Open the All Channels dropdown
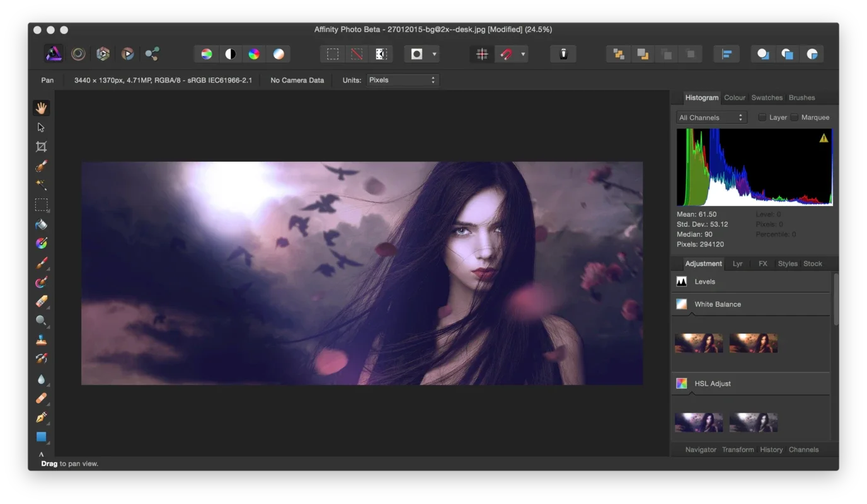This screenshot has height=504, width=867. [712, 117]
